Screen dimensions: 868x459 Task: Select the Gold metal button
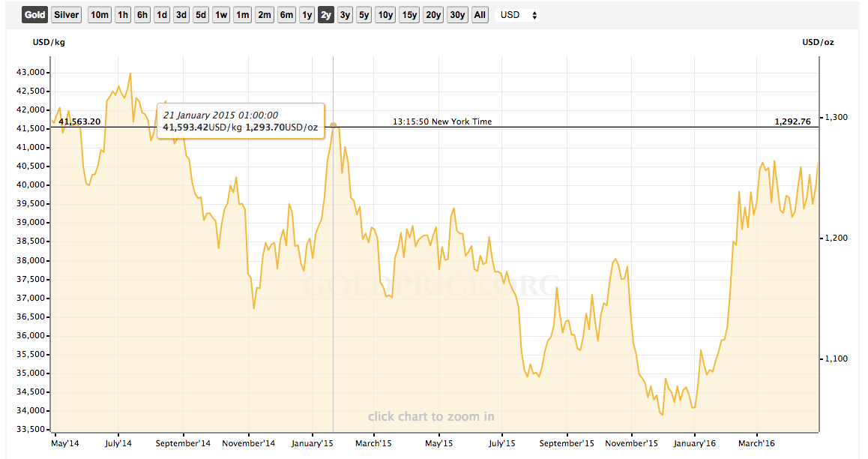[x=35, y=15]
